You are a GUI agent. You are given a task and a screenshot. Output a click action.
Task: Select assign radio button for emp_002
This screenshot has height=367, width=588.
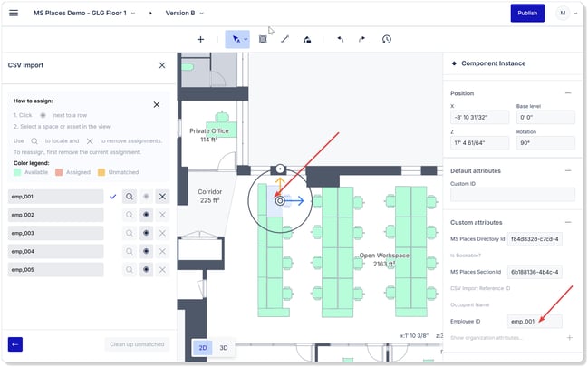[x=146, y=215]
